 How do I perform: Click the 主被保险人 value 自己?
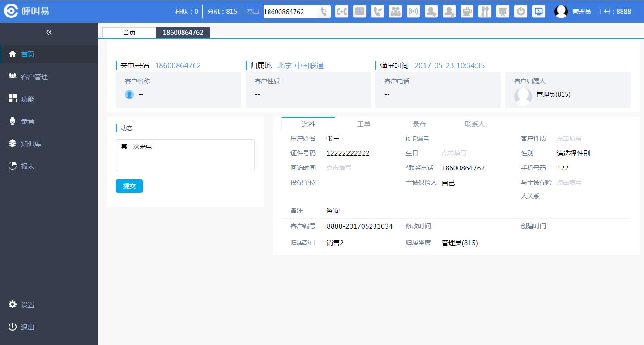(448, 183)
